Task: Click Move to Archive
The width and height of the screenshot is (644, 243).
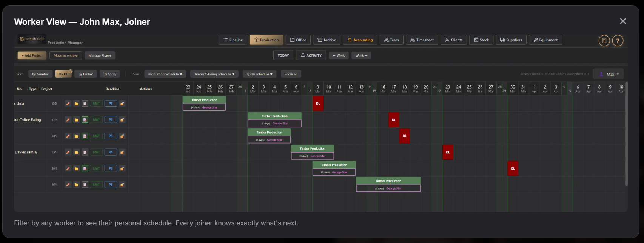Action: (x=66, y=55)
